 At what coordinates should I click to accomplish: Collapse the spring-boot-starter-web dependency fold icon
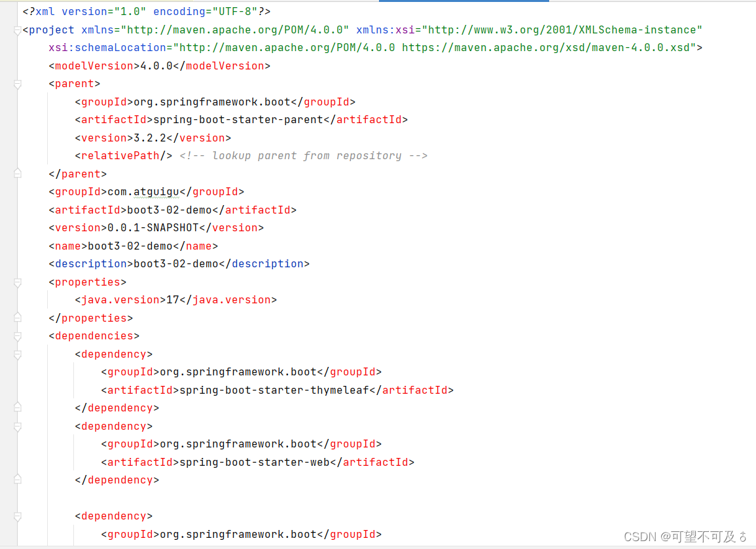18,426
